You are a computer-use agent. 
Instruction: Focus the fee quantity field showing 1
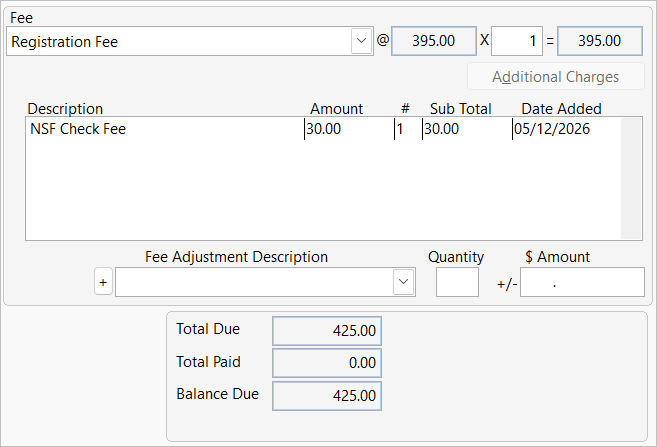coord(517,41)
